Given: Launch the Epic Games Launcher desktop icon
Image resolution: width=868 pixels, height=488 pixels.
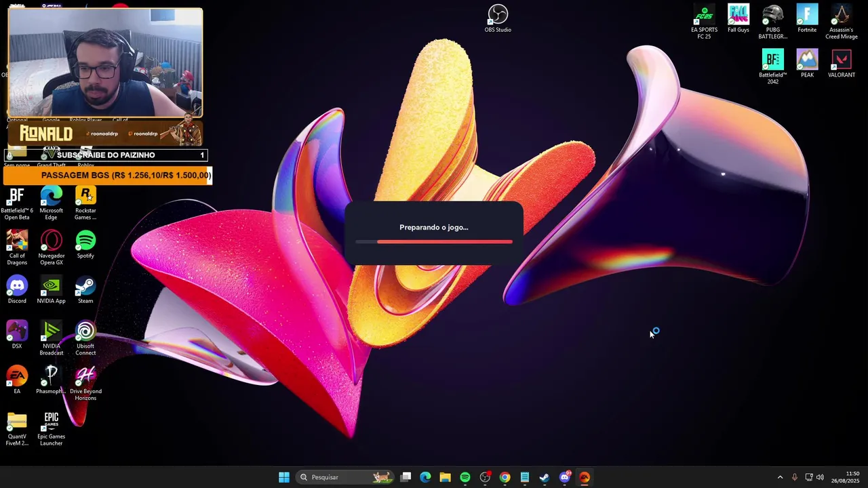Looking at the screenshot, I should tap(51, 429).
